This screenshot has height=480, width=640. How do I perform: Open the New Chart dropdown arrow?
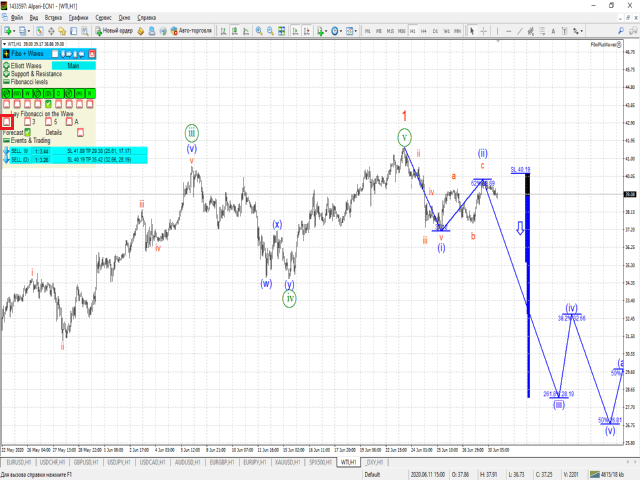[14, 31]
